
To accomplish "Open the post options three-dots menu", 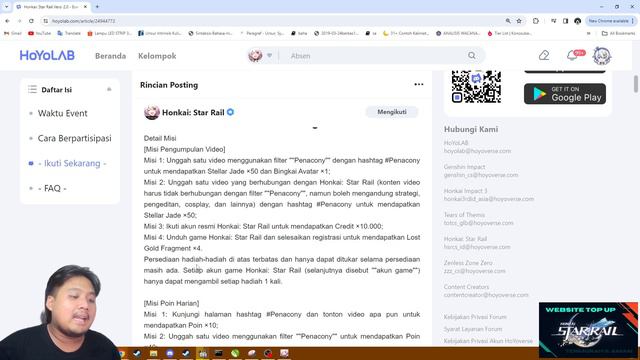I will coord(419,84).
